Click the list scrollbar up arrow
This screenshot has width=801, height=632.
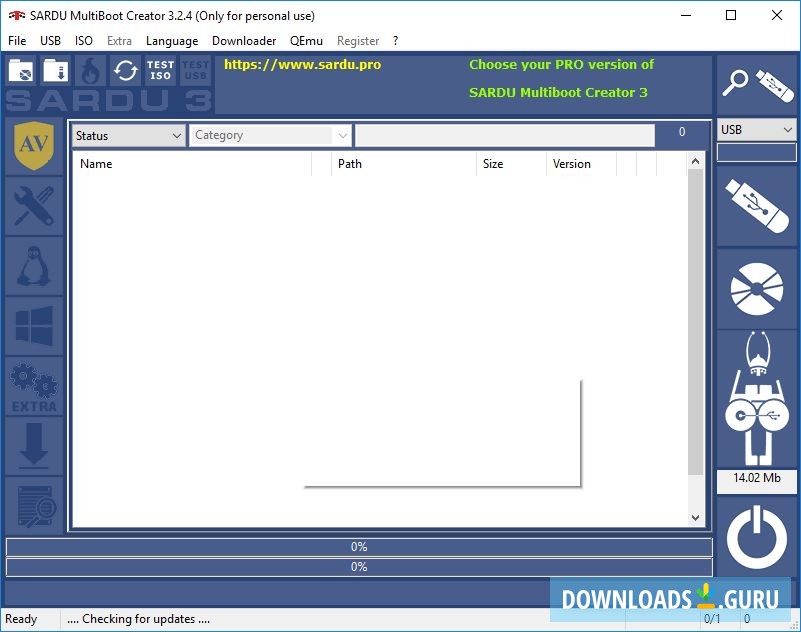(x=695, y=161)
